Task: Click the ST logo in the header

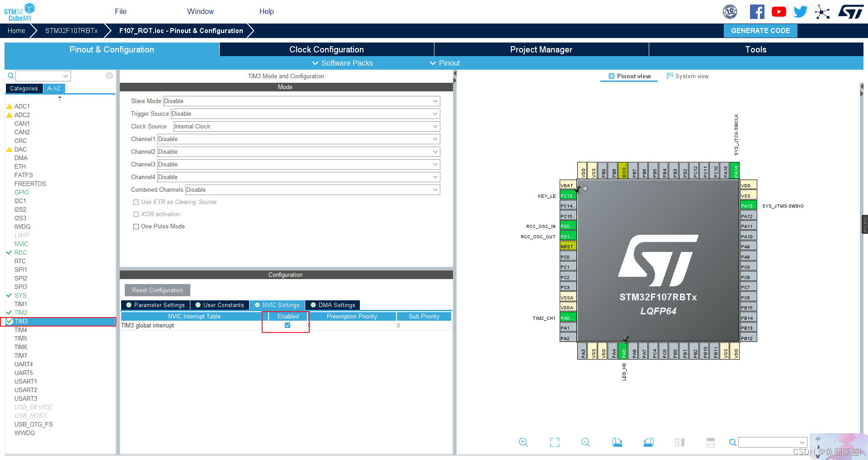Action: pos(850,12)
